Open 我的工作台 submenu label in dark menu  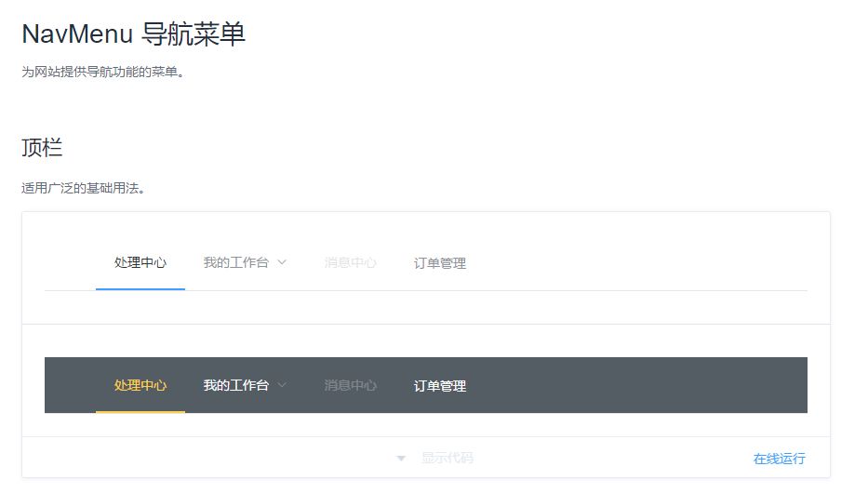(235, 385)
